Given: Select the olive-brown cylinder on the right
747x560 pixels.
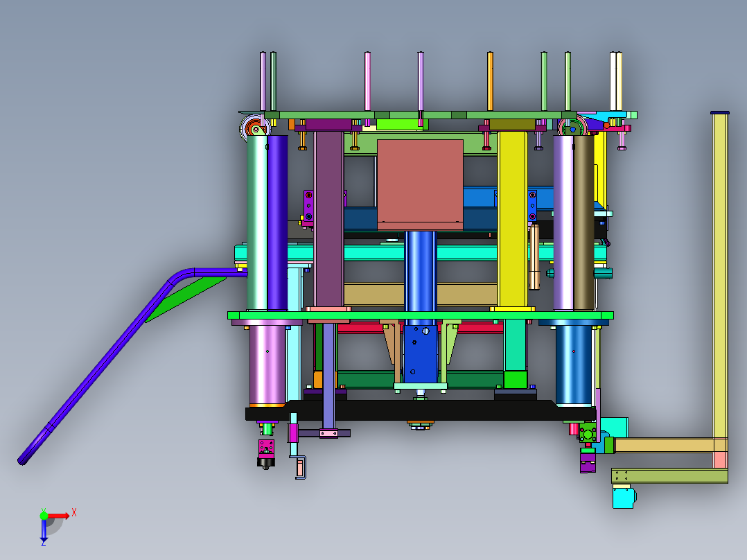Looking at the screenshot, I should (x=584, y=223).
